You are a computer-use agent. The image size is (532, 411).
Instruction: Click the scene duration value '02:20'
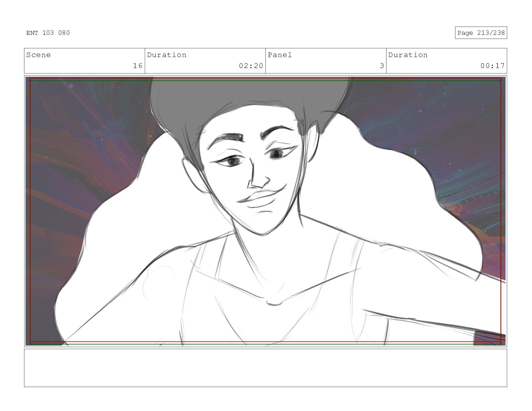pos(251,66)
